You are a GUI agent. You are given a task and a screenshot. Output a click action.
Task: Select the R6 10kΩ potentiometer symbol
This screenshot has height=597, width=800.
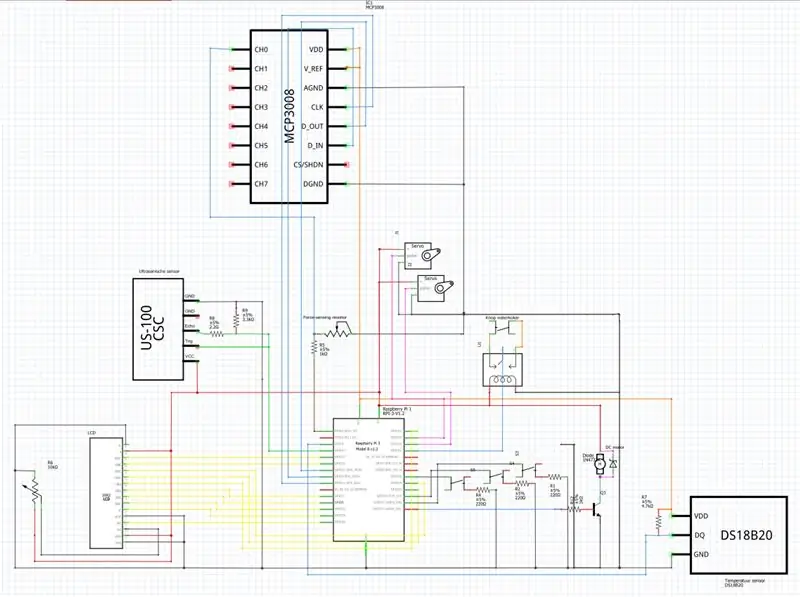coord(34,491)
